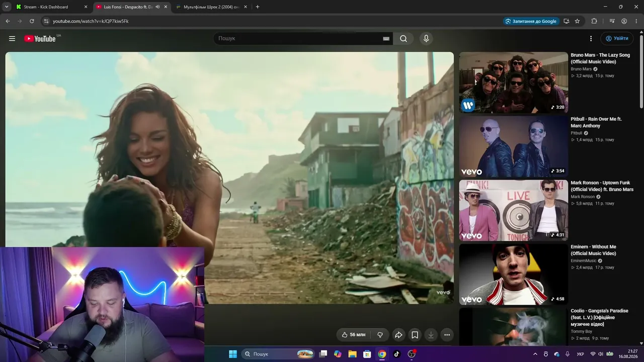Open more actions under the video
Image resolution: width=644 pixels, height=362 pixels.
[x=447, y=335]
